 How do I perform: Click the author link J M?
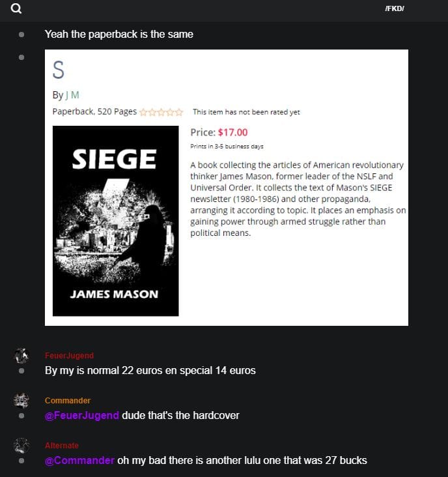72,95
